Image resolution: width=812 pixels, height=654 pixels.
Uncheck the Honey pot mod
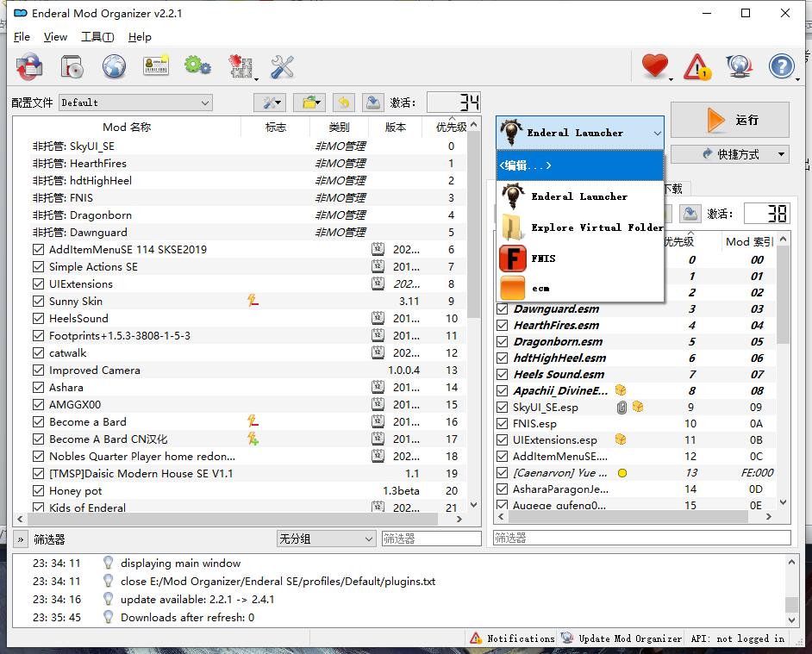pyautogui.click(x=38, y=490)
